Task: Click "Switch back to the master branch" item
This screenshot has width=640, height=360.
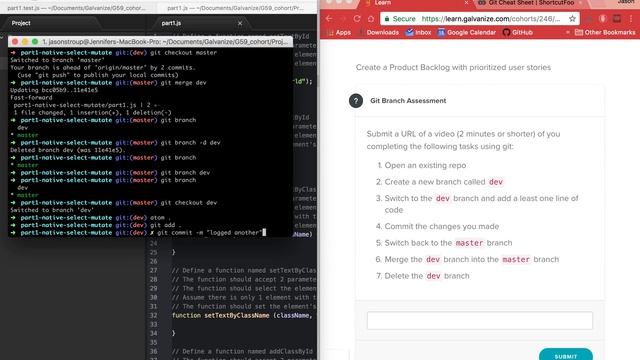Action: tap(448, 243)
